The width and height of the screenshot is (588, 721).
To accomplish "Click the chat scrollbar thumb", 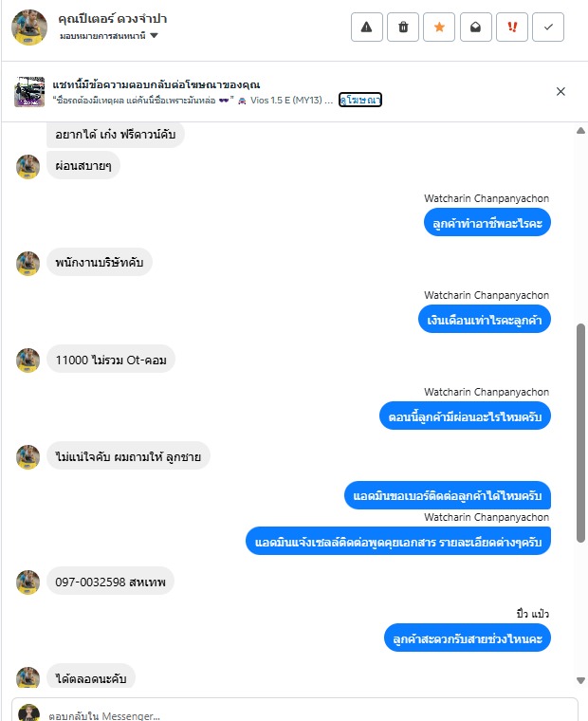I will (580, 434).
